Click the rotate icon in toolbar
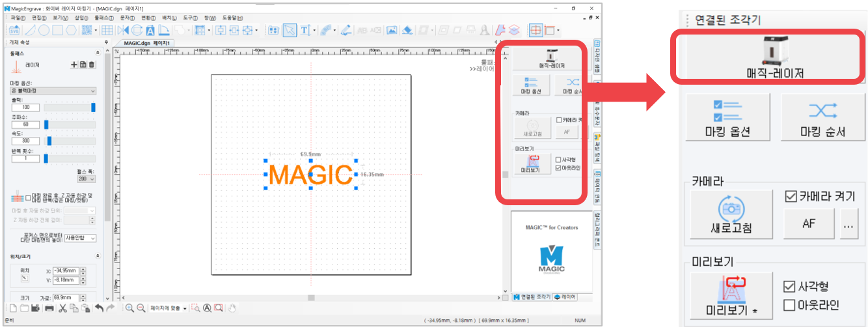 [137, 30]
